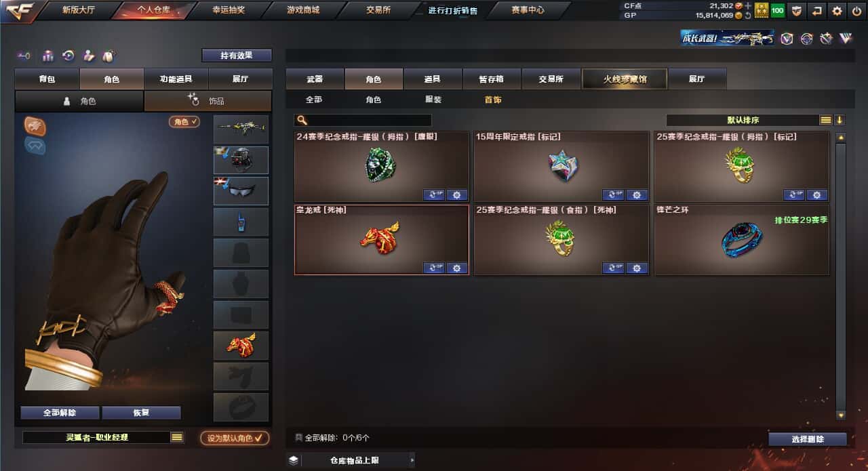
Task: Click the item list scrollbar down arrow
Action: coord(841,415)
